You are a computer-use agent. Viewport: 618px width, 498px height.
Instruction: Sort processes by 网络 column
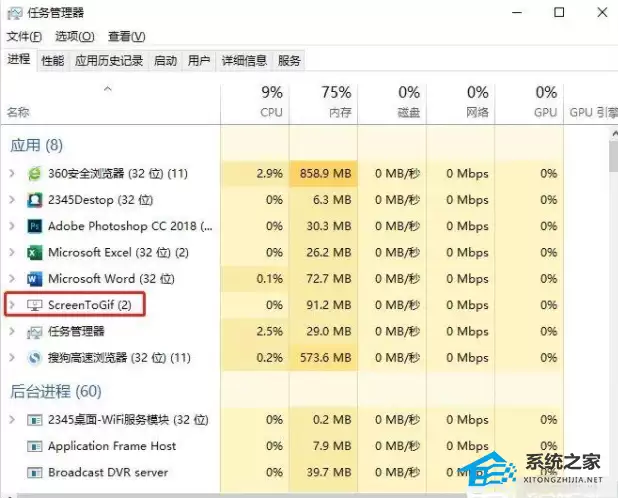[460, 104]
